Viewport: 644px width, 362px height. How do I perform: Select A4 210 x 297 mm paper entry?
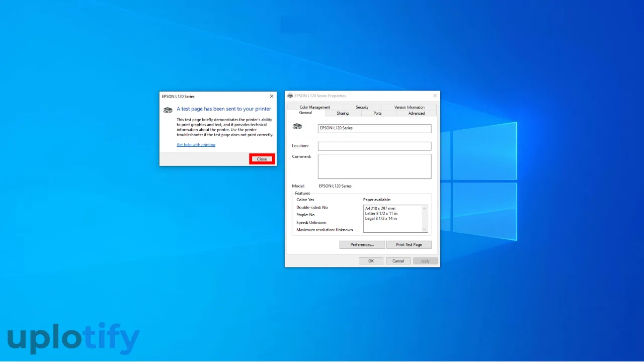(380, 208)
